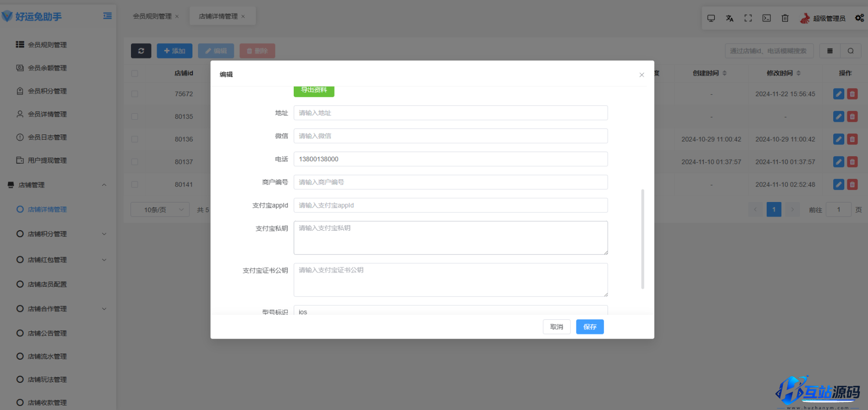
Task: Close the 店铺详情管理 tab X
Action: [x=243, y=17]
